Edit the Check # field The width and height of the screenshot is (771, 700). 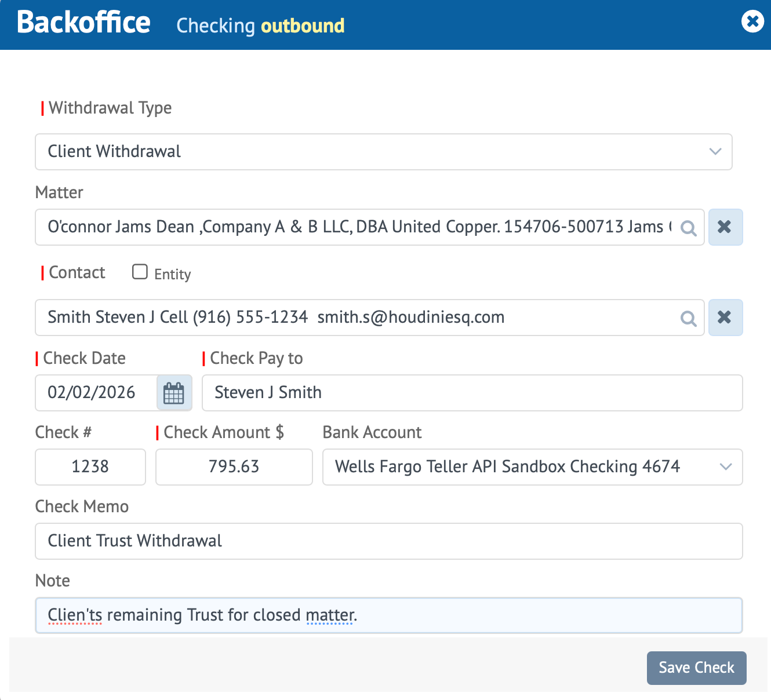pyautogui.click(x=90, y=466)
